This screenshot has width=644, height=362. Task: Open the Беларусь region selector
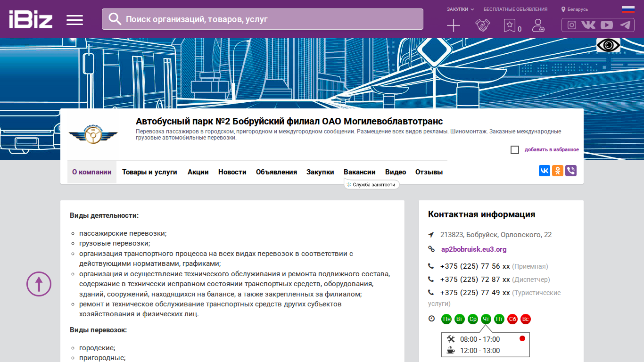coord(575,9)
